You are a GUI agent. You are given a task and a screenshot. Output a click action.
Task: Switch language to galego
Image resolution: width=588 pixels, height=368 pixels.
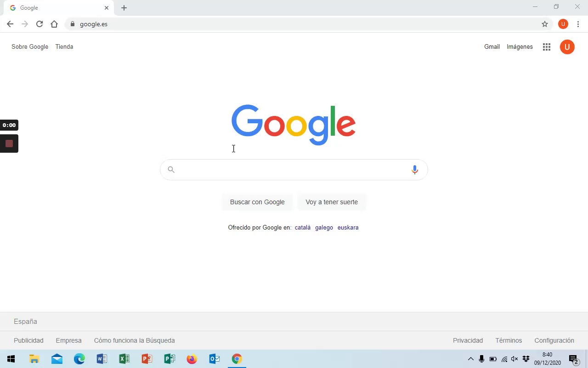click(x=324, y=227)
